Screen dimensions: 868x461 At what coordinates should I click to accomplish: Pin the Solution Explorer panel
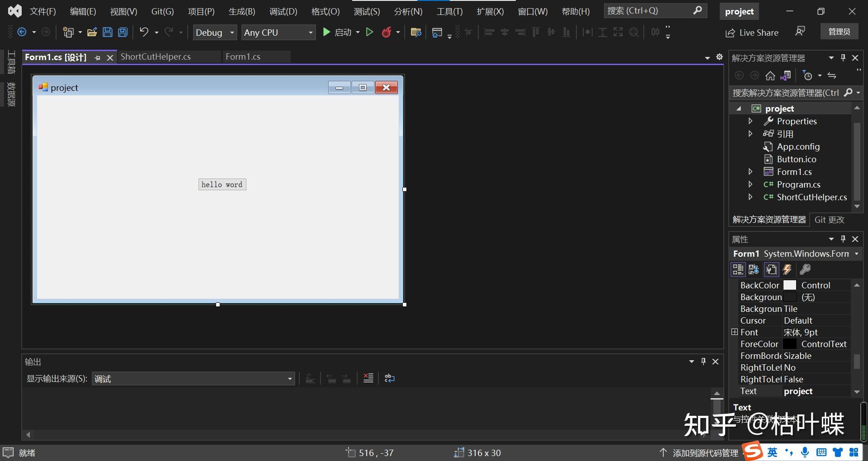click(843, 58)
